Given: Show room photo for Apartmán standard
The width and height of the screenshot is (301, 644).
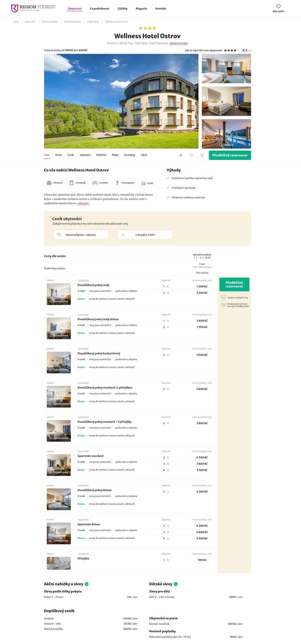Looking at the screenshot, I should 59,465.
